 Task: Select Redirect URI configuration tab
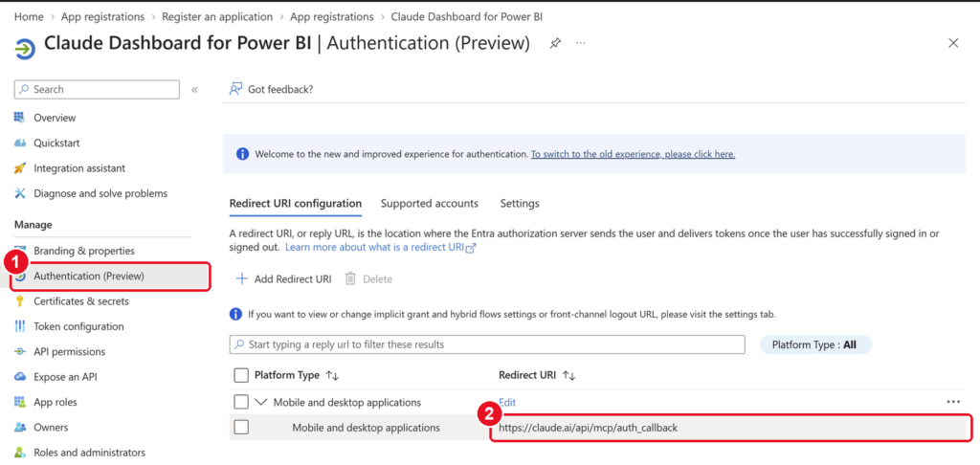pos(296,204)
